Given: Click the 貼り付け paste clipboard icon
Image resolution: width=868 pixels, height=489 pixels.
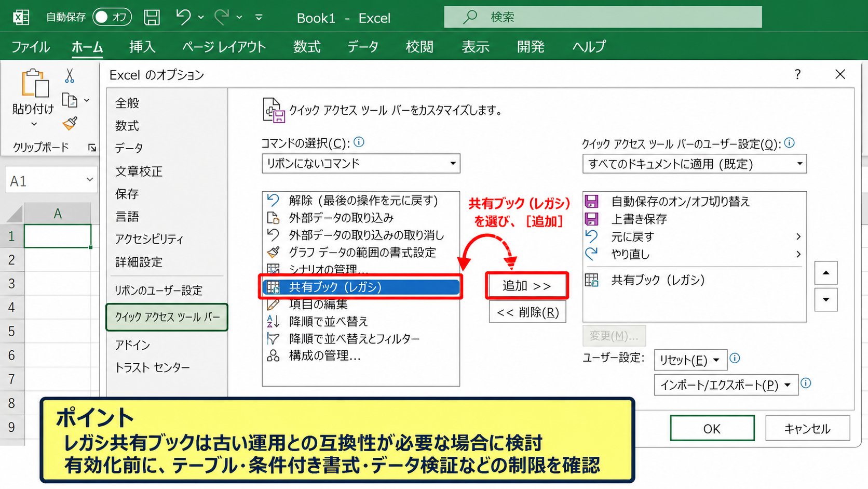Looking at the screenshot, I should (35, 83).
